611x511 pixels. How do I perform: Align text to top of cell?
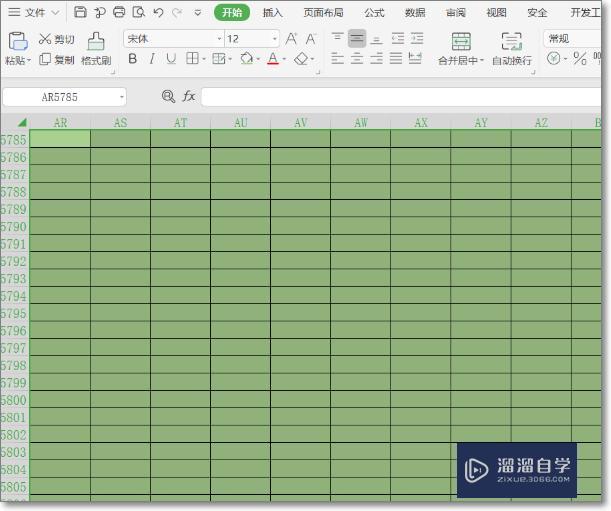[x=337, y=38]
